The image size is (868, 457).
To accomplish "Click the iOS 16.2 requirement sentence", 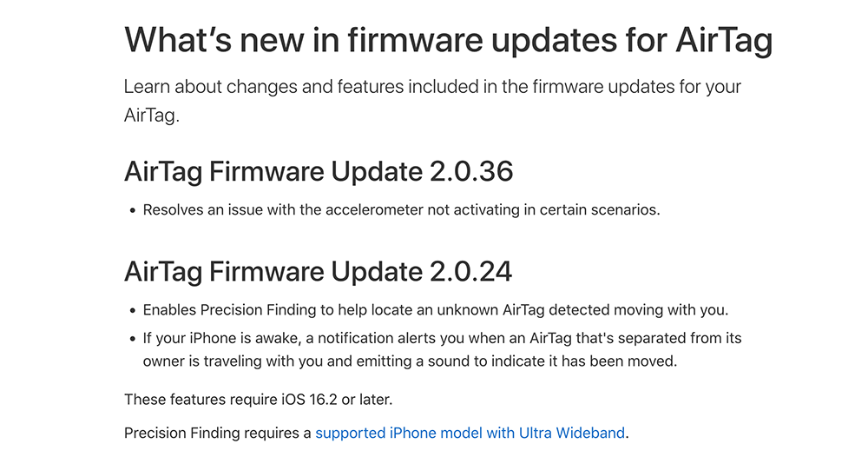I will (x=258, y=400).
